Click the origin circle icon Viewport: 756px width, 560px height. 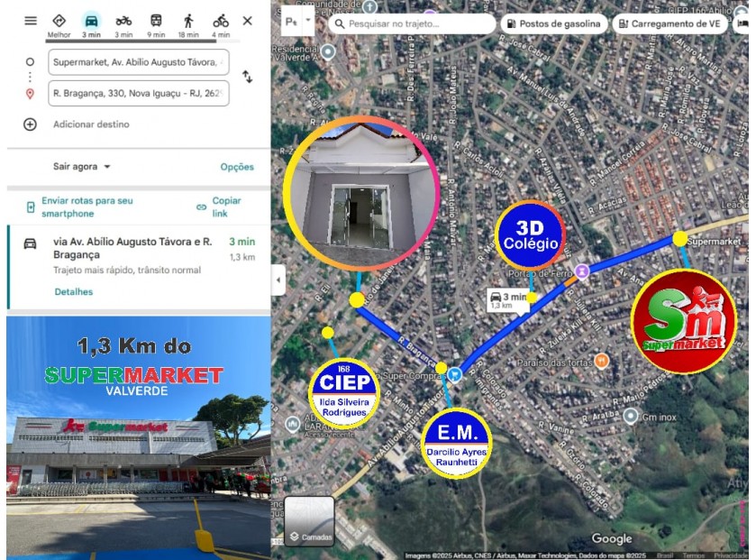pos(30,61)
